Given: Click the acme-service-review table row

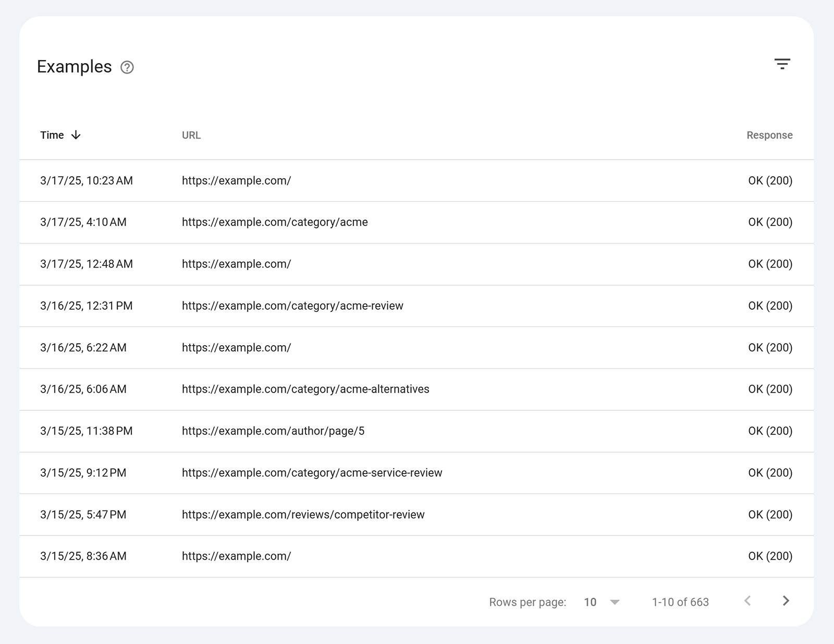Looking at the screenshot, I should pos(312,472).
